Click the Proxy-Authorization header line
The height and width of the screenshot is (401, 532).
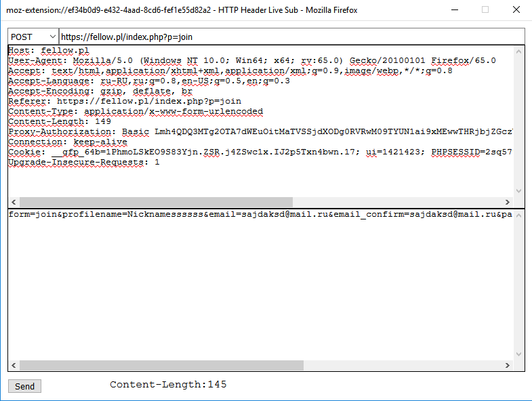point(260,132)
